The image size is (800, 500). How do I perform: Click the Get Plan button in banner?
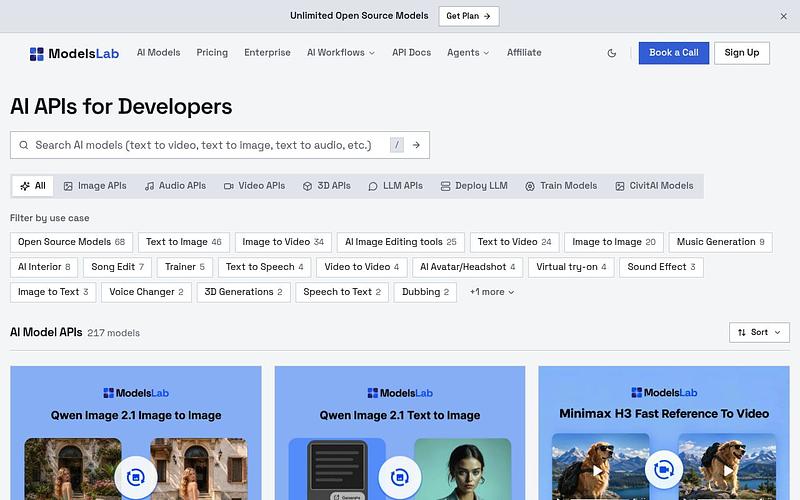[x=469, y=16]
